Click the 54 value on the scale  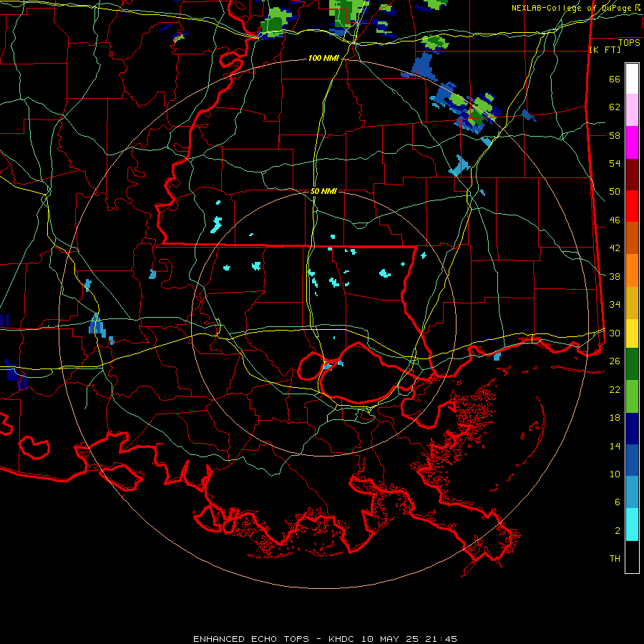click(615, 163)
